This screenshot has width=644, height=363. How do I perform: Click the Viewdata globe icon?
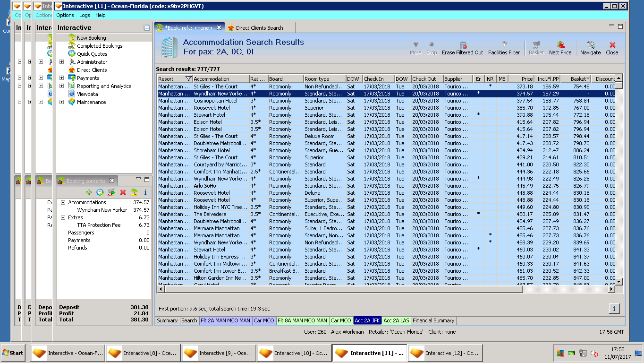[72, 94]
